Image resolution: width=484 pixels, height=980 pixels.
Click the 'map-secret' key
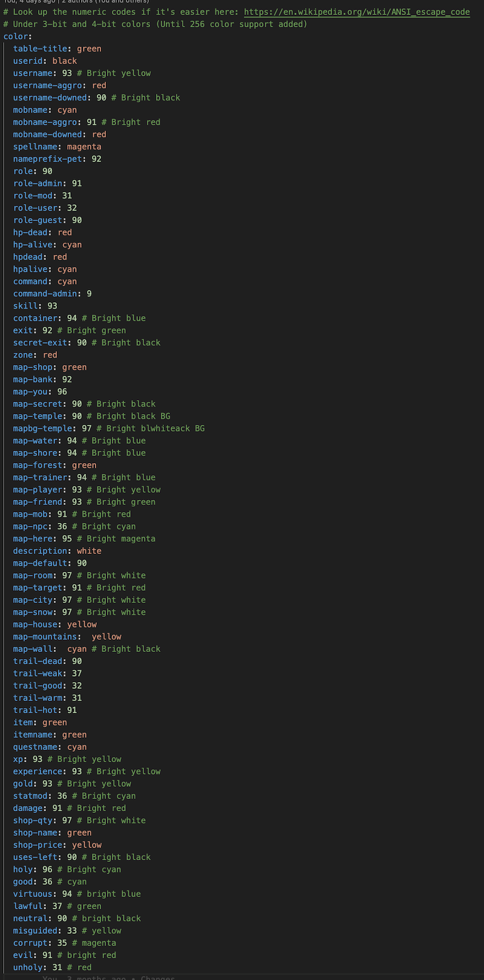38,404
